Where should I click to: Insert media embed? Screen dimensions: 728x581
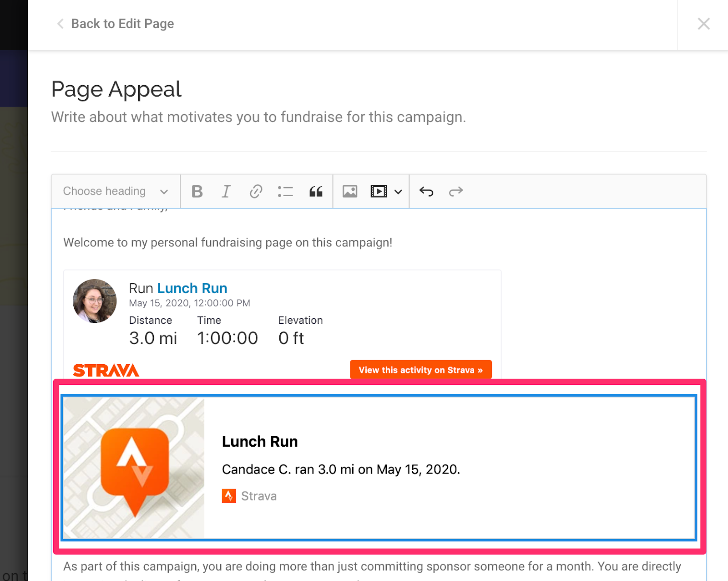tap(379, 191)
